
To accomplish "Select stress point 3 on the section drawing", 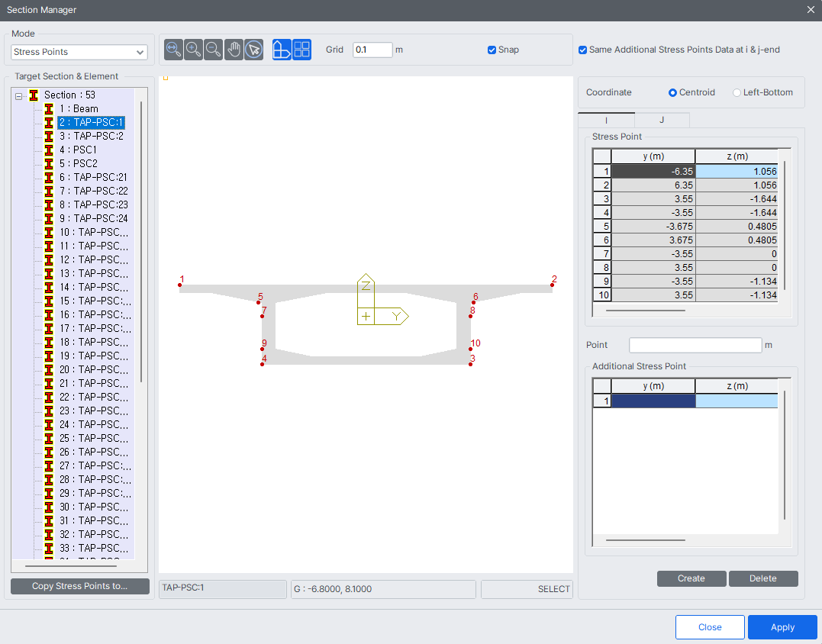I will tap(471, 364).
